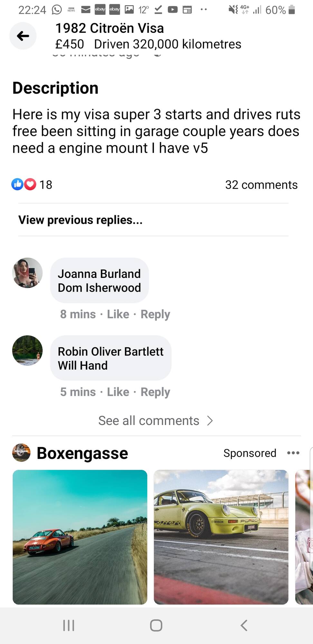Image resolution: width=313 pixels, height=644 pixels.
Task: Open the Boxengasse page avatar
Action: tap(21, 453)
